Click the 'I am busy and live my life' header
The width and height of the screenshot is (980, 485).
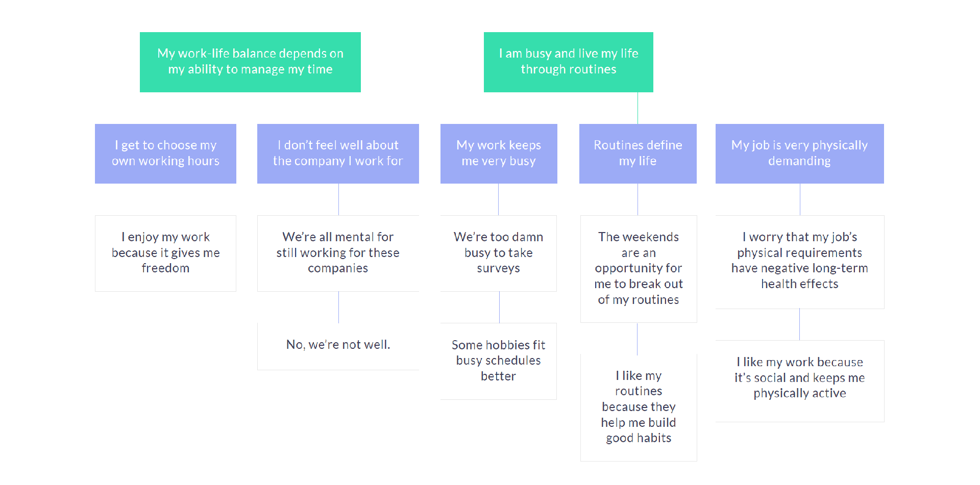(x=568, y=62)
